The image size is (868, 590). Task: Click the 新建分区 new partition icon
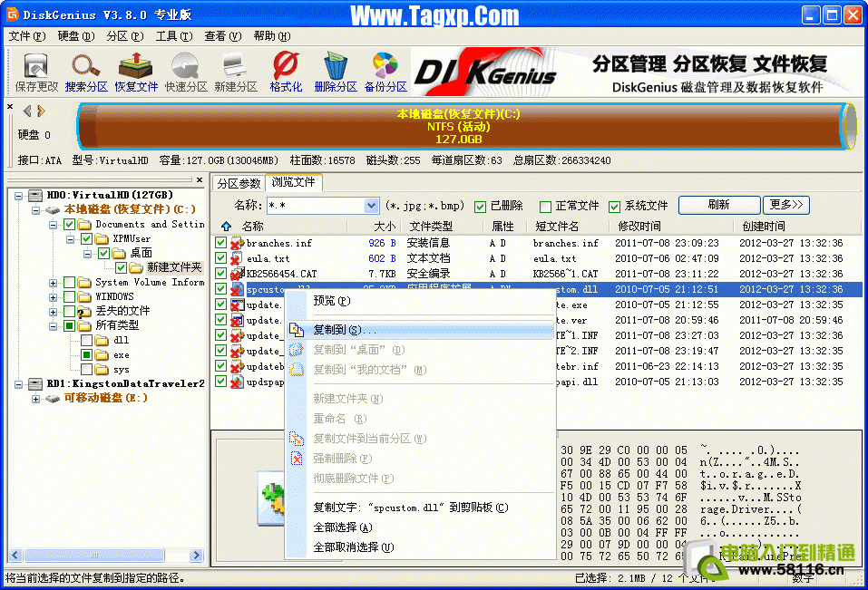[x=235, y=72]
